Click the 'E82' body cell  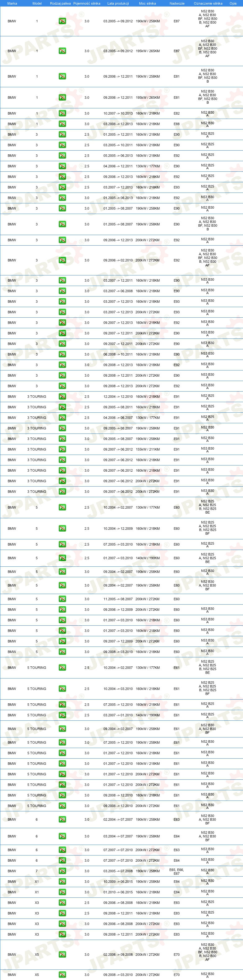(177, 113)
